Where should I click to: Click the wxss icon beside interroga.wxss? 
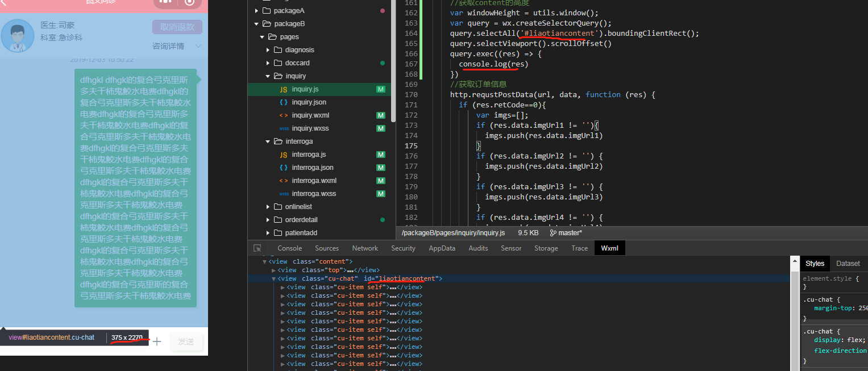pyautogui.click(x=283, y=194)
